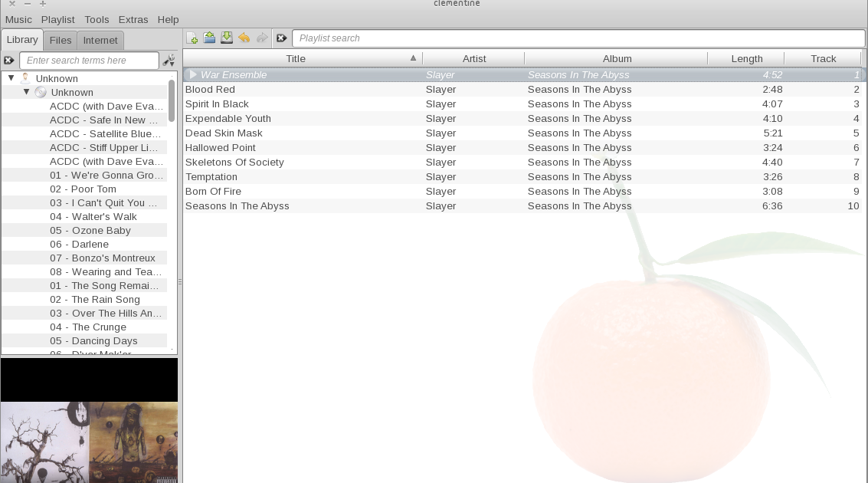Screen dimensions: 868x483
Task: Select the song Dead Skin Mask
Action: (x=224, y=133)
